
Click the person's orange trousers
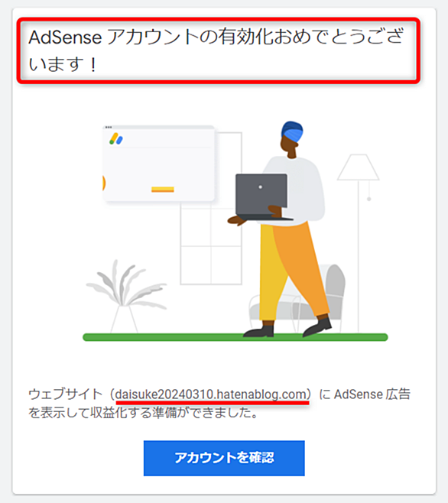click(300, 269)
